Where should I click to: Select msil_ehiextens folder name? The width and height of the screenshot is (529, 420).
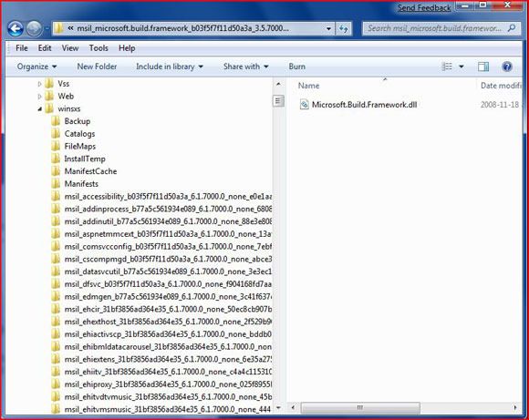coord(168,359)
